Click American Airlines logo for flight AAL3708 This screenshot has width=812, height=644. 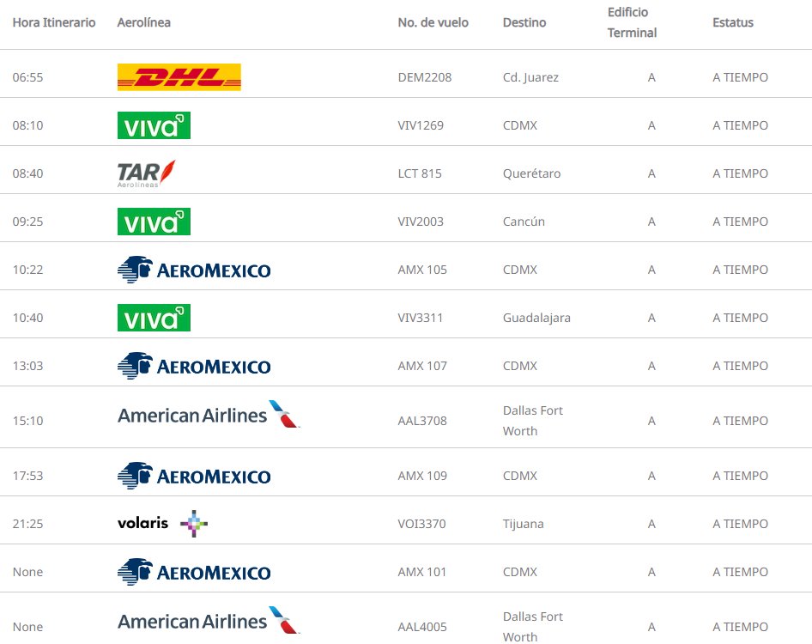click(209, 415)
